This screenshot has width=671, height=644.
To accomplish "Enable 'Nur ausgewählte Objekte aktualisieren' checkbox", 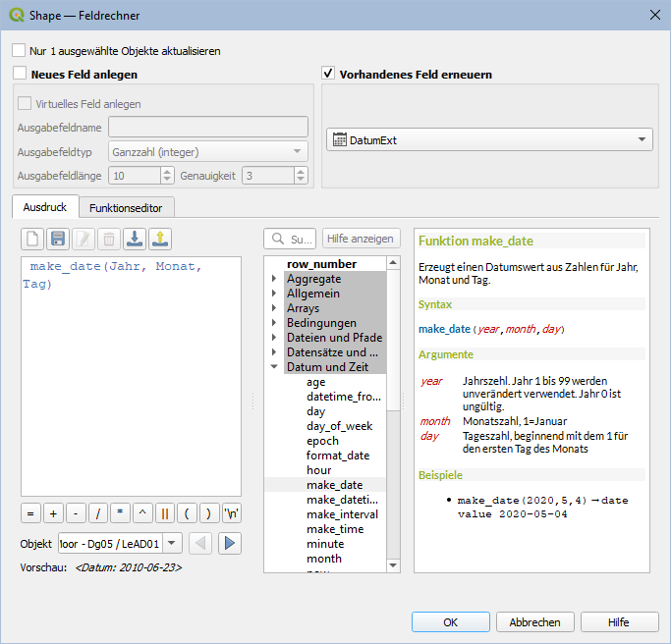I will (19, 50).
